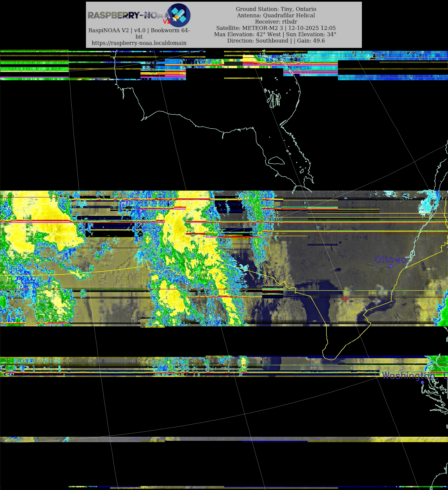Click the Antenna: Quadrafilar Helical line
This screenshot has height=490, width=448.
[x=276, y=15]
